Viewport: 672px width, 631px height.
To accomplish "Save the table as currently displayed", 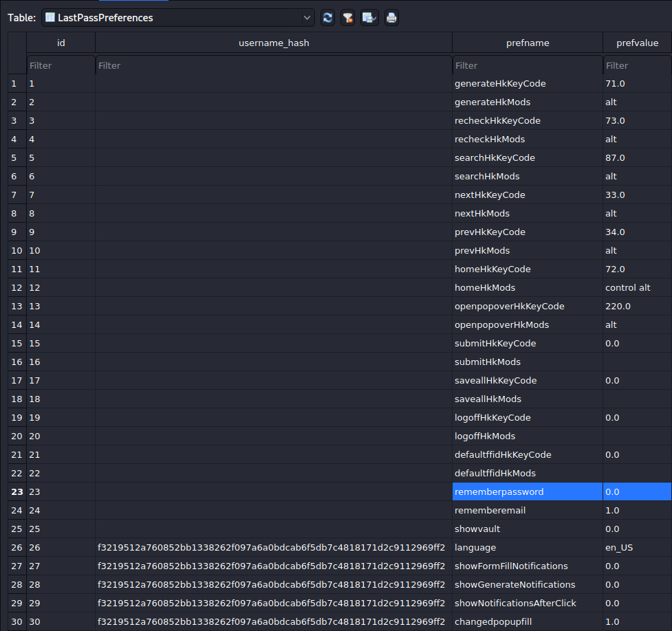I will (369, 17).
